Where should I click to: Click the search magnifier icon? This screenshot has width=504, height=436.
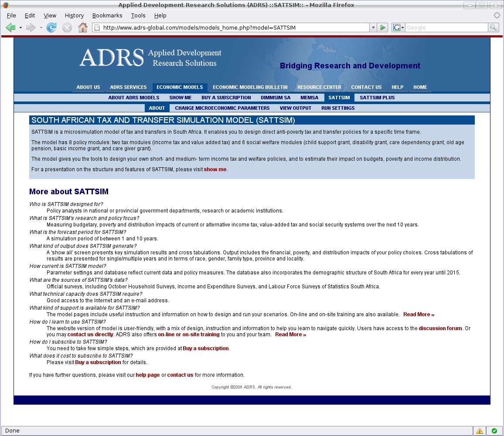pos(493,27)
